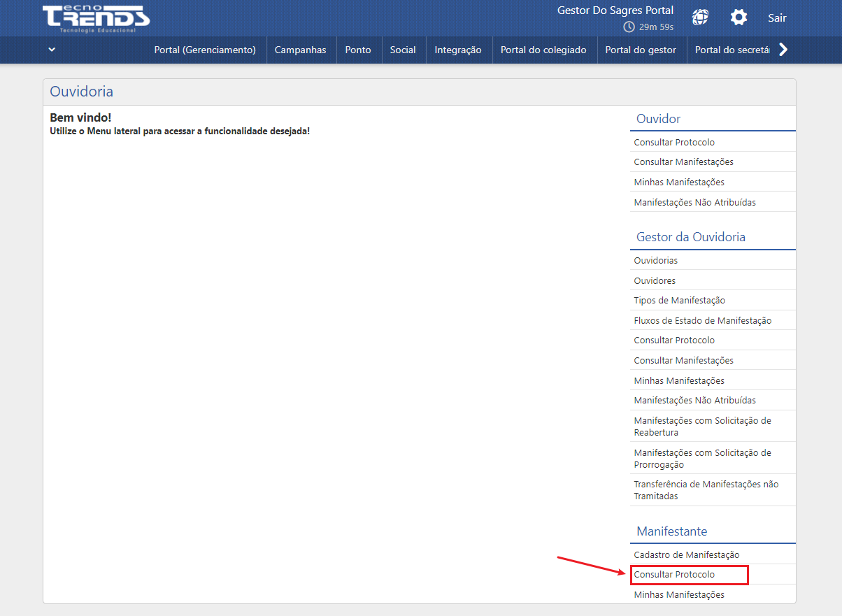
Task: Open the settings gear icon
Action: [738, 17]
